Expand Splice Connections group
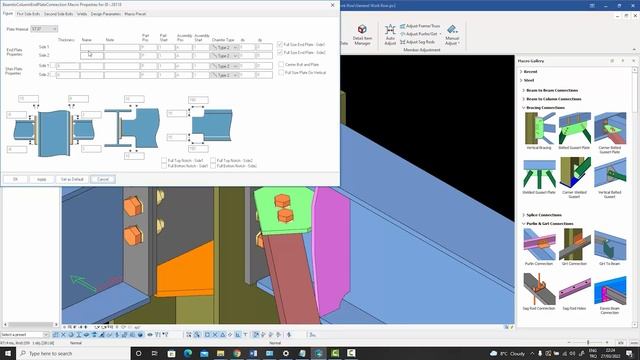The image size is (640, 360). 523,215
